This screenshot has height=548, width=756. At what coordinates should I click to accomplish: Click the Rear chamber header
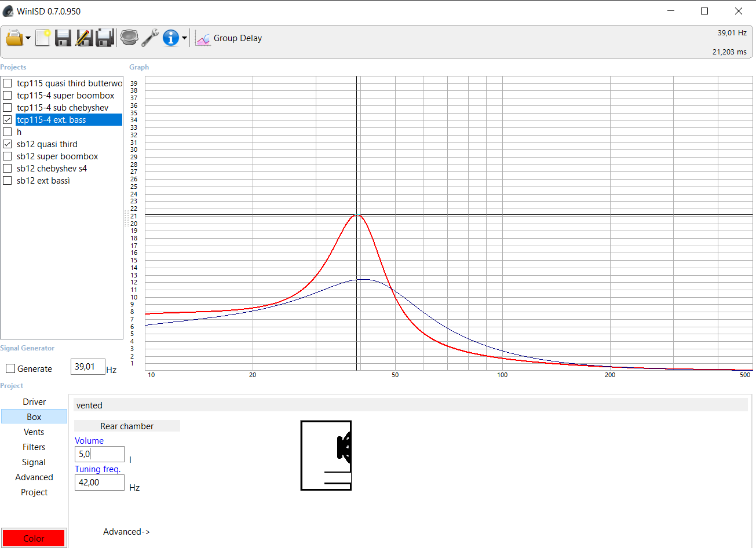(x=127, y=426)
